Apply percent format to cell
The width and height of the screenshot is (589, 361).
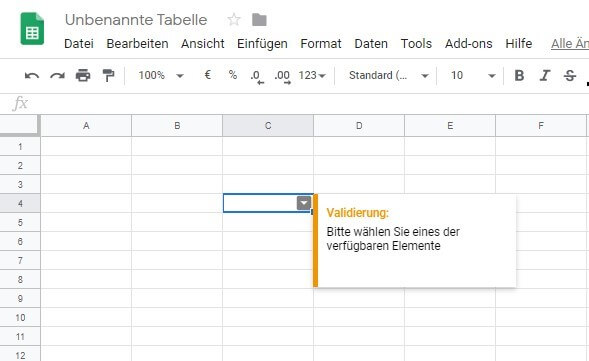(233, 75)
